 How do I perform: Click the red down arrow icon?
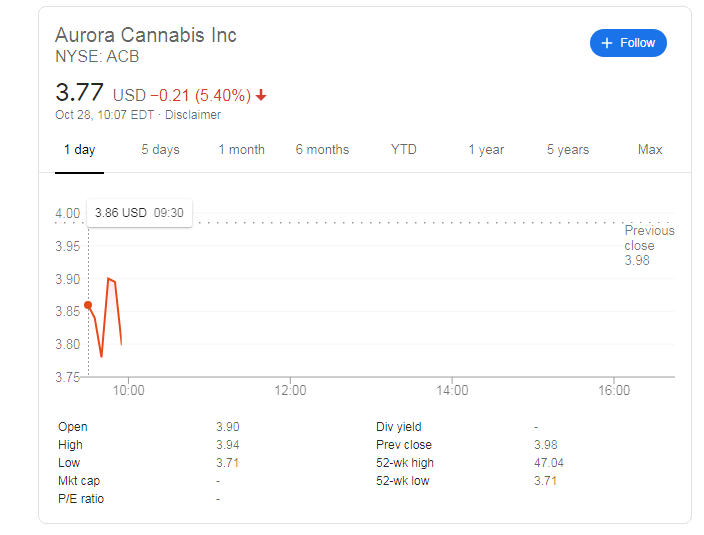(261, 95)
